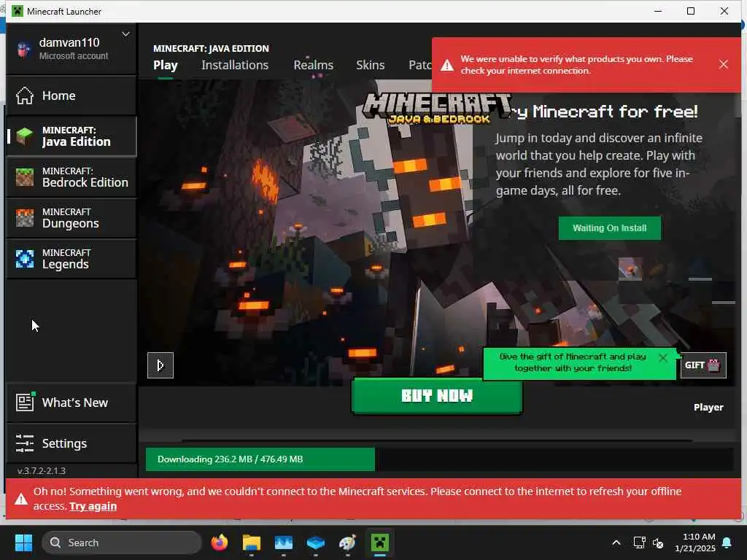Click Try again link in error bar
The image size is (747, 560).
tap(93, 506)
